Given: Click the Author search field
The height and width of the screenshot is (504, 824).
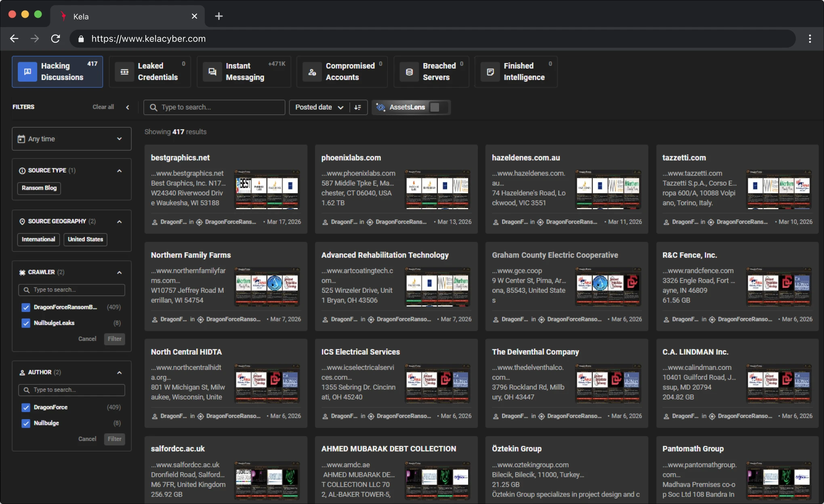Looking at the screenshot, I should 71,390.
